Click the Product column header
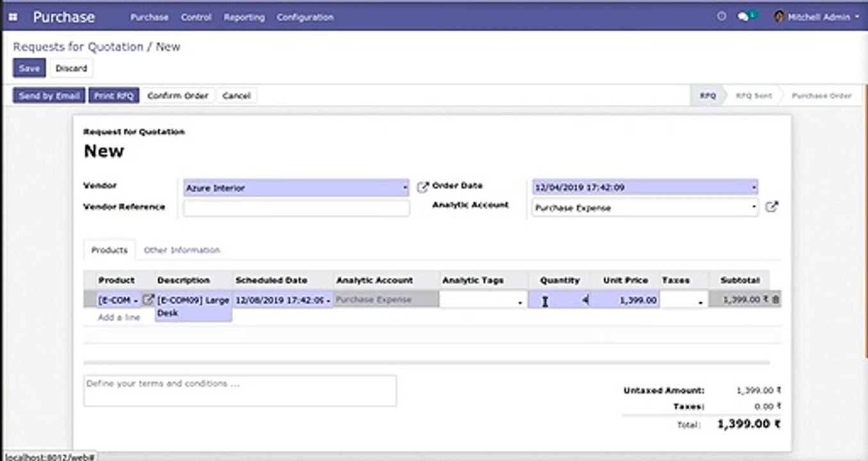This screenshot has width=868, height=461. [x=117, y=280]
